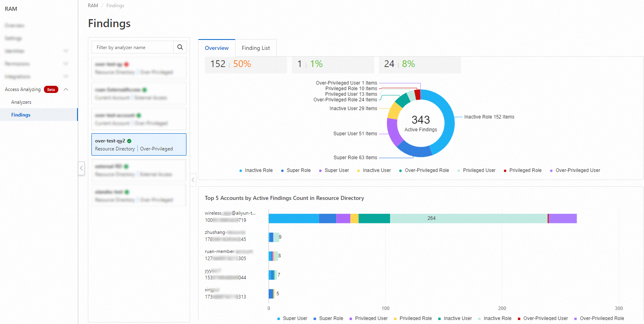Click the search magnifier icon
This screenshot has height=324, width=644.
click(x=180, y=47)
